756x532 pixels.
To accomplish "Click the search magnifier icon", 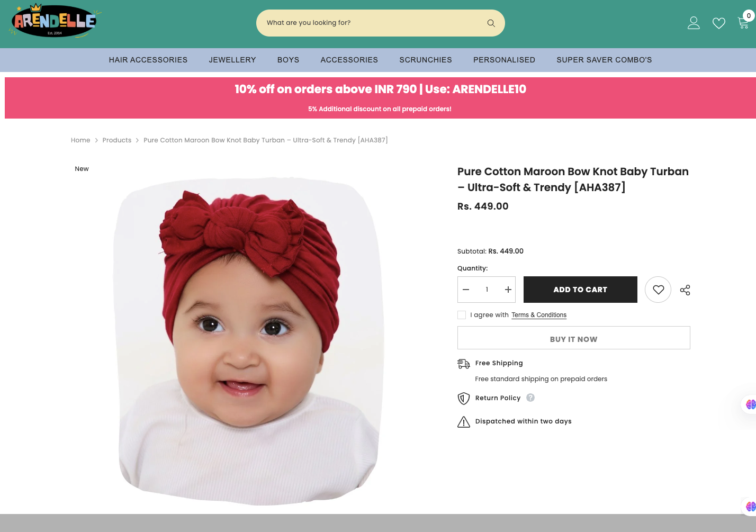I will tap(491, 23).
